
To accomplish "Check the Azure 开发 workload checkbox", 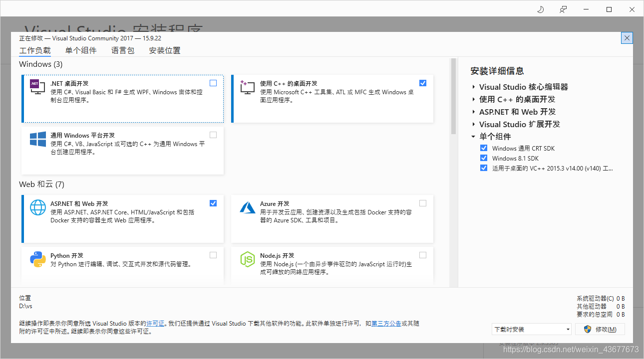I will coord(423,203).
